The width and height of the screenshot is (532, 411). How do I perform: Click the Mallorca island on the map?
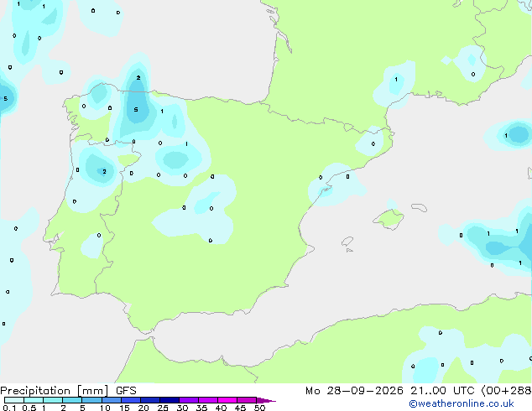[389, 219]
